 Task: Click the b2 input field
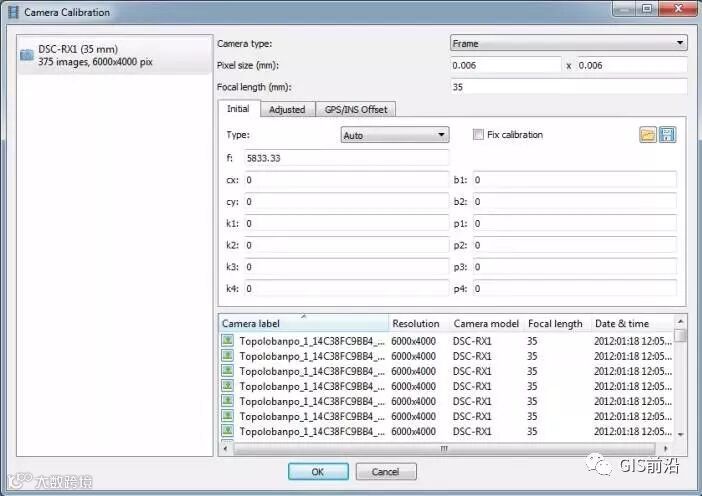click(575, 202)
